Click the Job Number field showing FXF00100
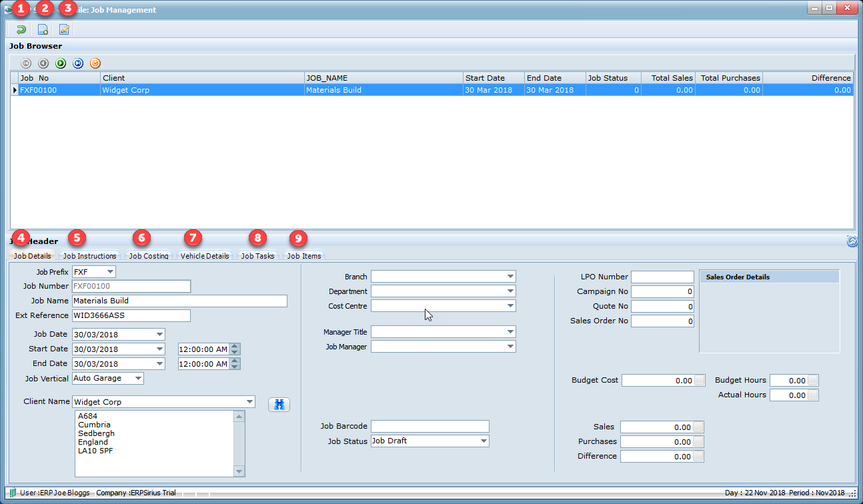Screen dimensions: 863x504 [131, 286]
